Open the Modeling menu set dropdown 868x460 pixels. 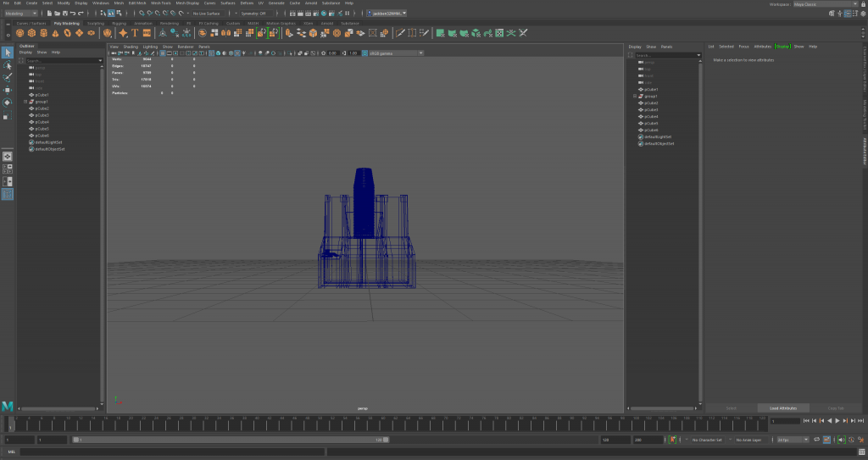22,14
